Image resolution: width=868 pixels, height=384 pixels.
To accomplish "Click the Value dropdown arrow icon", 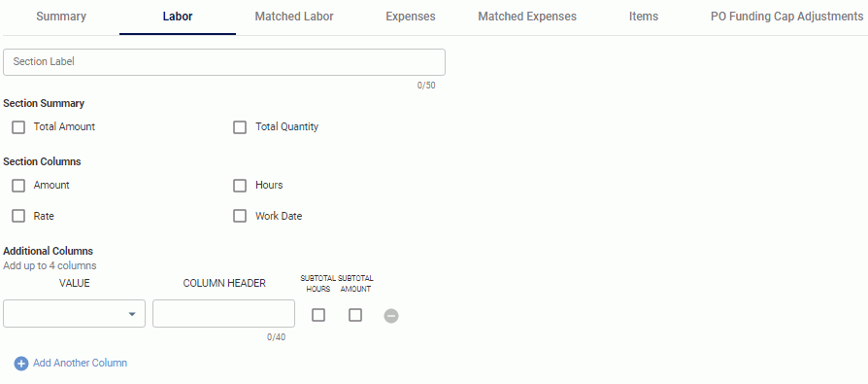I will point(132,314).
